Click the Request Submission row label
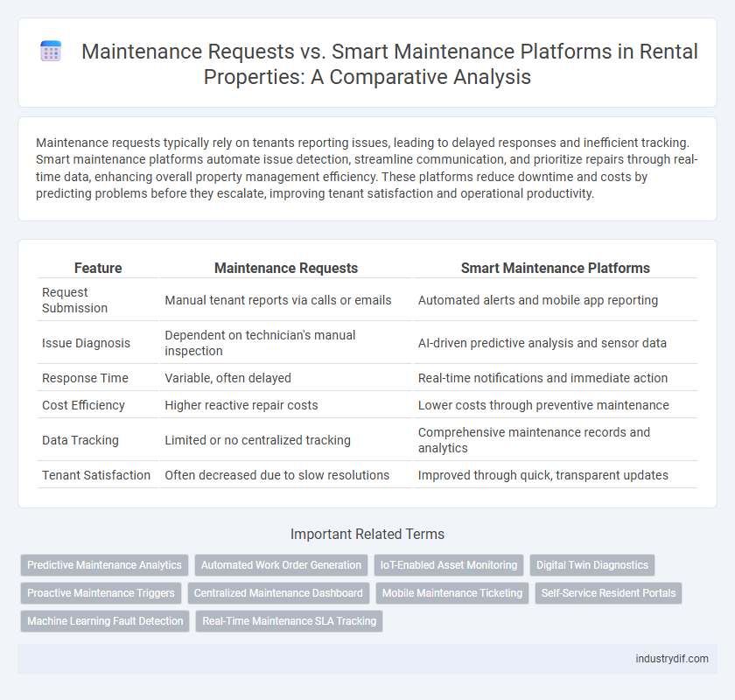Viewport: 735px width, 700px height. (75, 300)
